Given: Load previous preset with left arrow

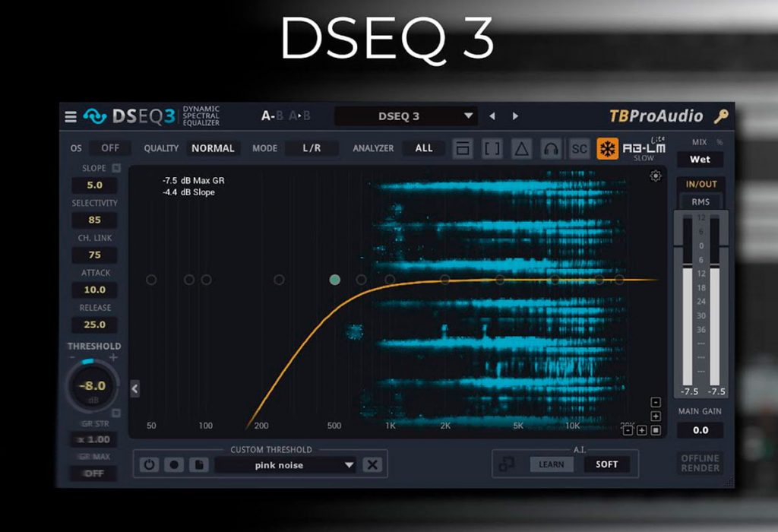Looking at the screenshot, I should point(492,116).
